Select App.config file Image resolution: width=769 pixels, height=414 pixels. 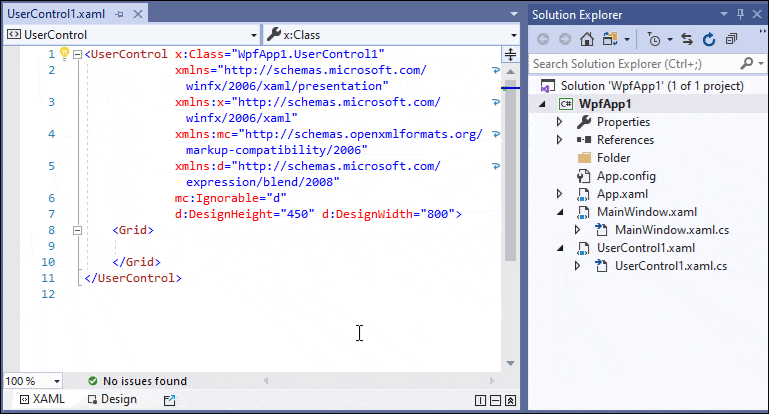[626, 176]
